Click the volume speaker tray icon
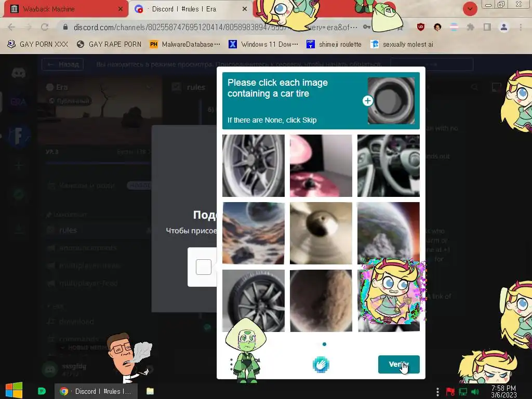This screenshot has height=399, width=532. tap(475, 392)
